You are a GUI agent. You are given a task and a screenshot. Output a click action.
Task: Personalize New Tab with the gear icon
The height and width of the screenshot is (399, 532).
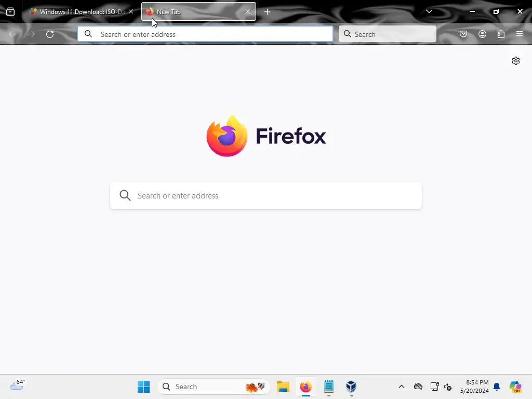pos(516,61)
